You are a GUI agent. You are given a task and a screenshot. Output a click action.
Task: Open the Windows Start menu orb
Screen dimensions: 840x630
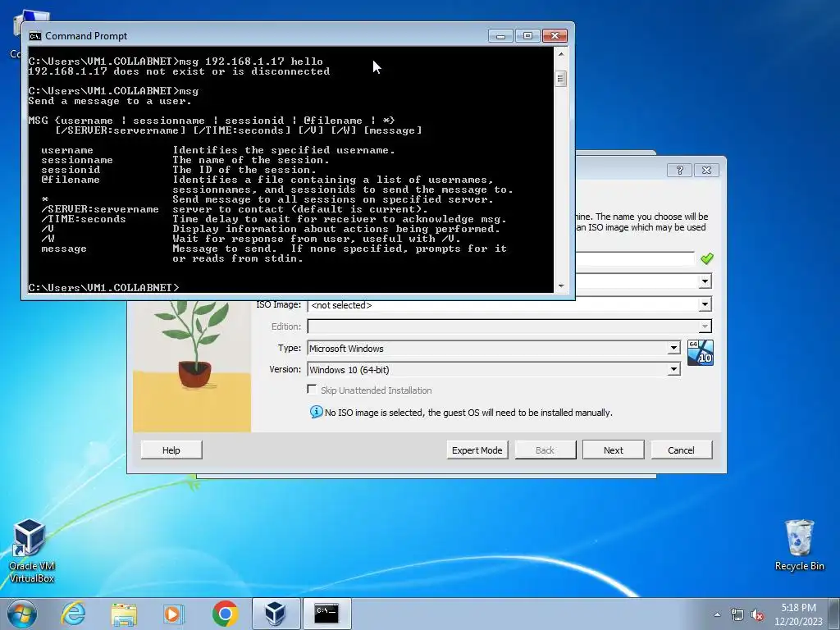coord(21,614)
